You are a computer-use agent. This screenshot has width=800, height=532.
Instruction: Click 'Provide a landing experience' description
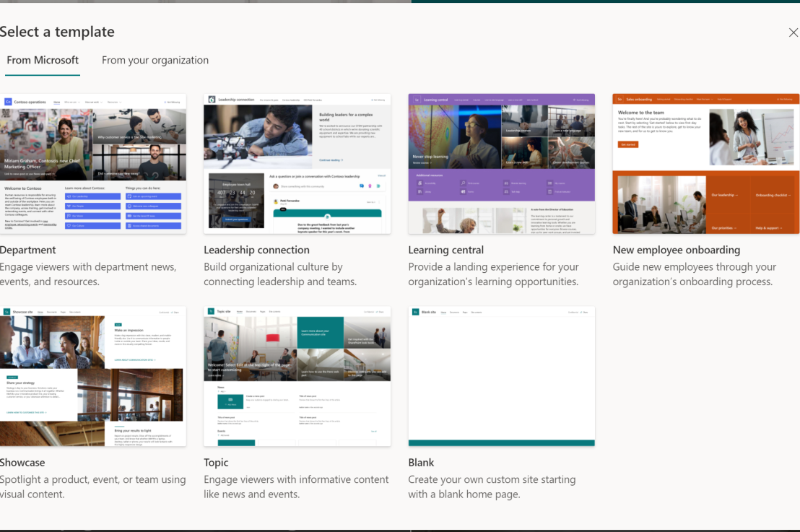(493, 274)
